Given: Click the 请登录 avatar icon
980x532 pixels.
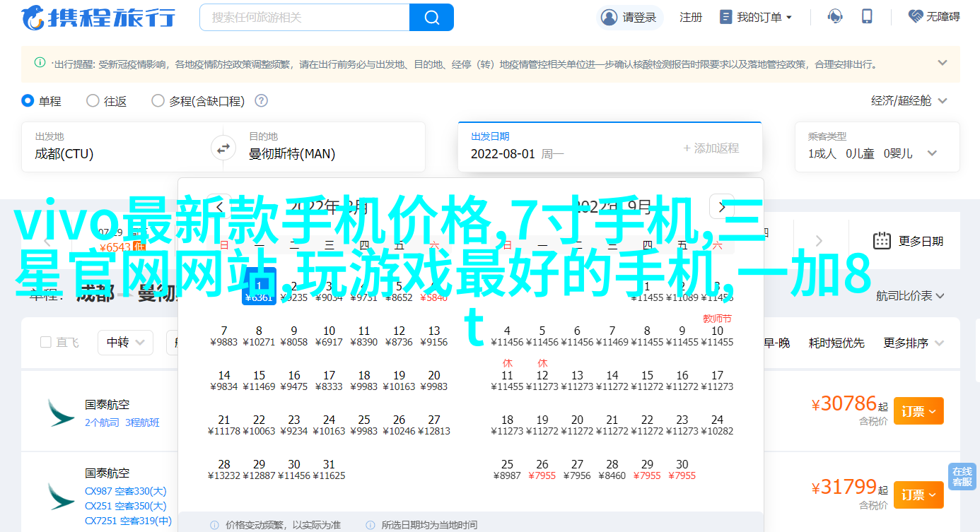Looking at the screenshot, I should 609,17.
